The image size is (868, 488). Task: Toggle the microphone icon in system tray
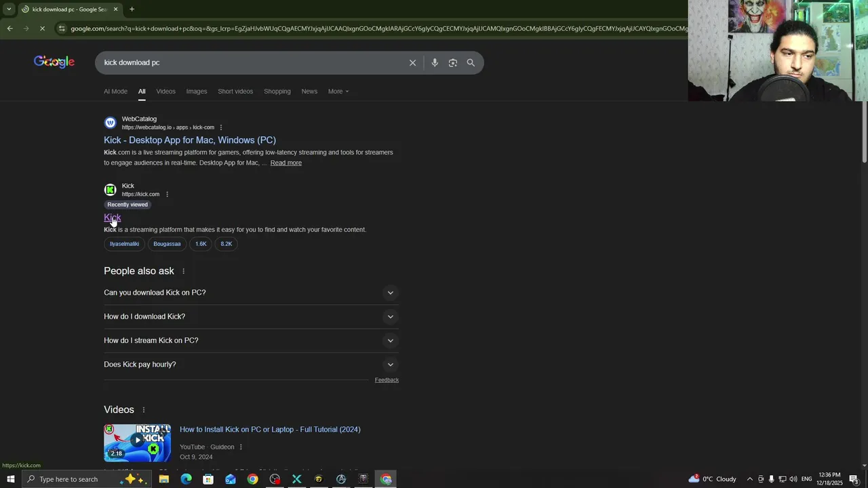point(771,479)
